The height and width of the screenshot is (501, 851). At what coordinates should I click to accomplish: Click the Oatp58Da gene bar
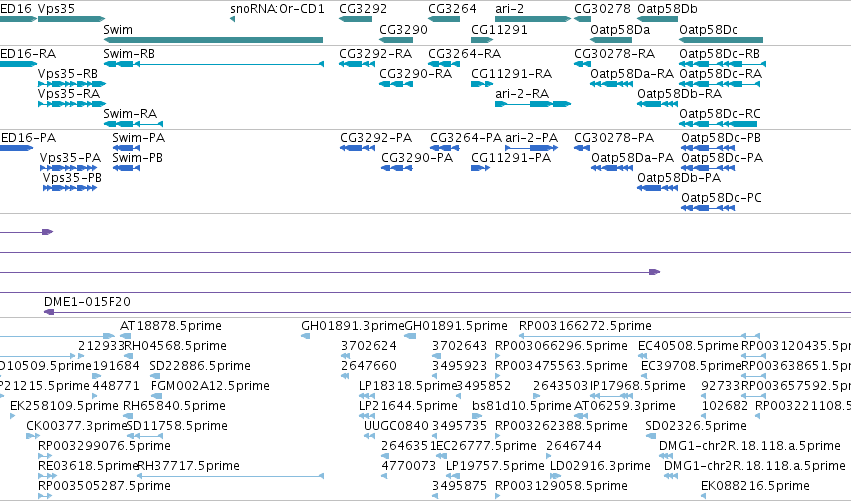click(x=611, y=40)
